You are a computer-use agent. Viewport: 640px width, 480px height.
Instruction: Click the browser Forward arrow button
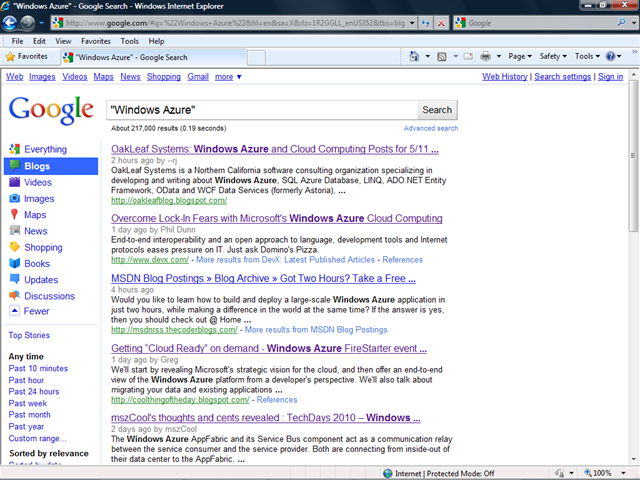click(27, 23)
